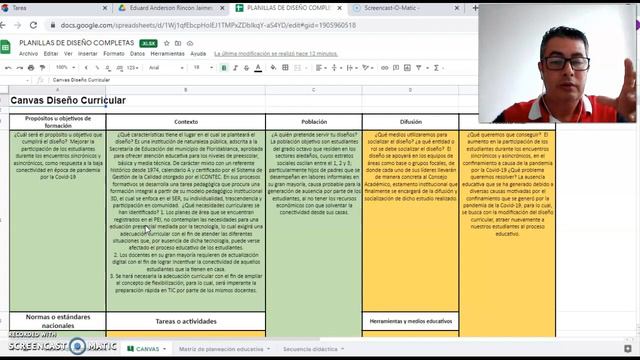Switch to Matriz de planeación educativa sheet
Image resolution: width=640 pixels, height=360 pixels.
click(224, 349)
